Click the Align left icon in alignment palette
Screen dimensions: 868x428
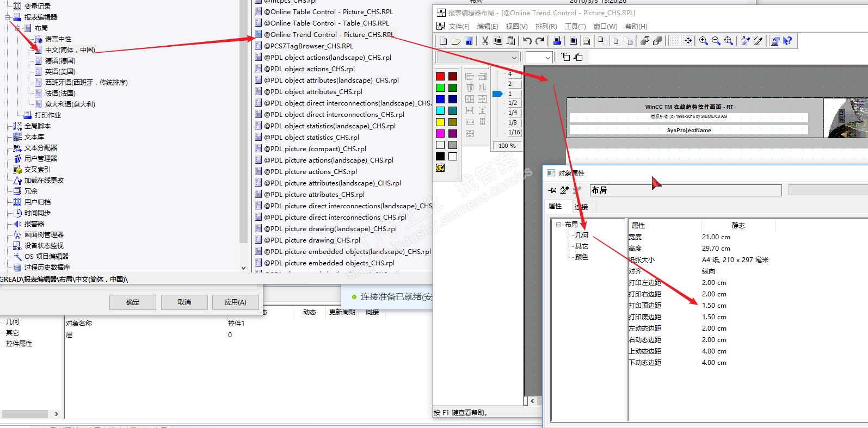point(470,77)
